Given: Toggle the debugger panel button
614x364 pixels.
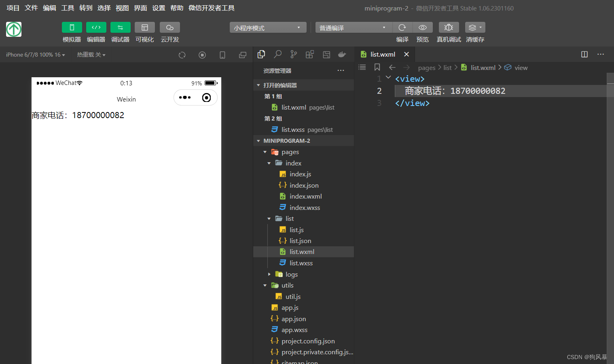Looking at the screenshot, I should coord(120,27).
